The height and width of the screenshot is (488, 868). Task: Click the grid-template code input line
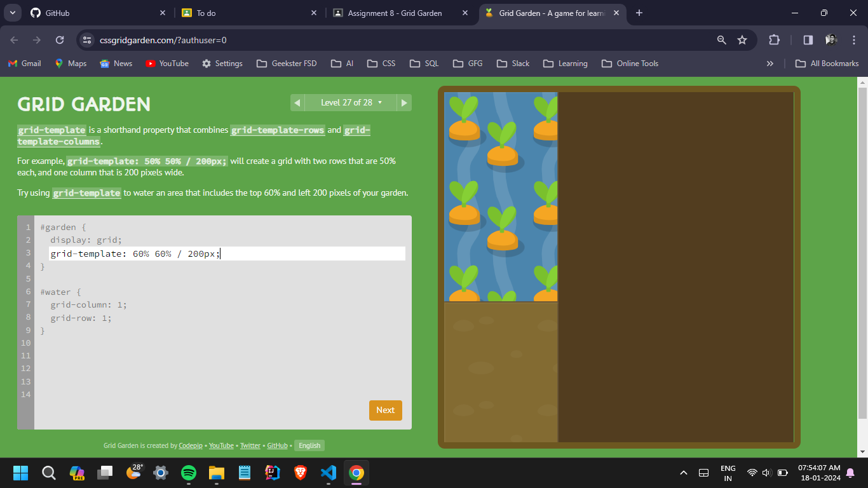point(227,254)
